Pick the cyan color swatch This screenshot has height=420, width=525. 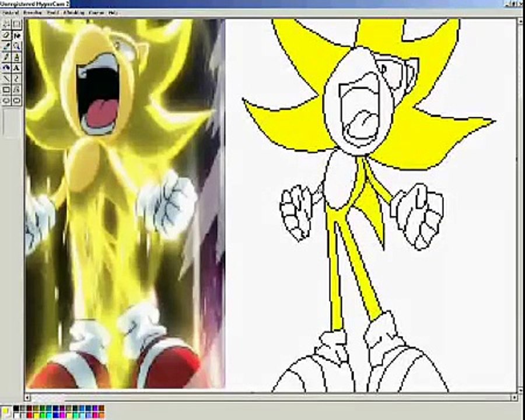tap(49, 415)
